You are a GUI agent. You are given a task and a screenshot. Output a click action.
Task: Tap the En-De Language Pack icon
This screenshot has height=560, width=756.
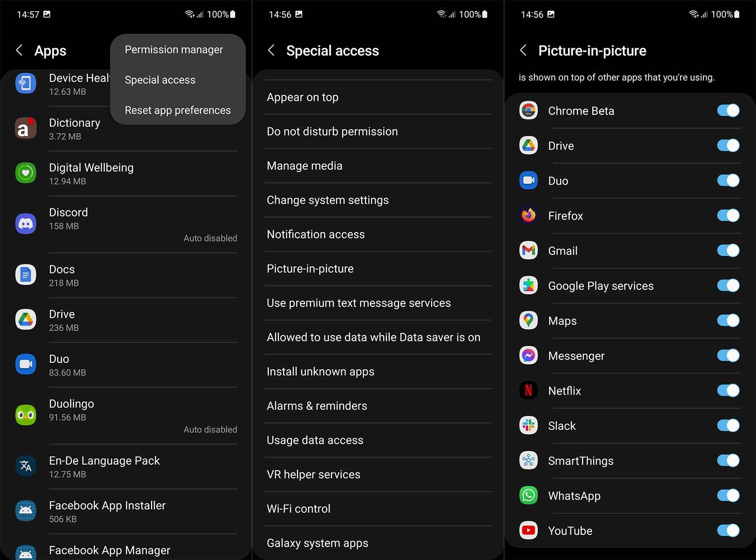(26, 466)
